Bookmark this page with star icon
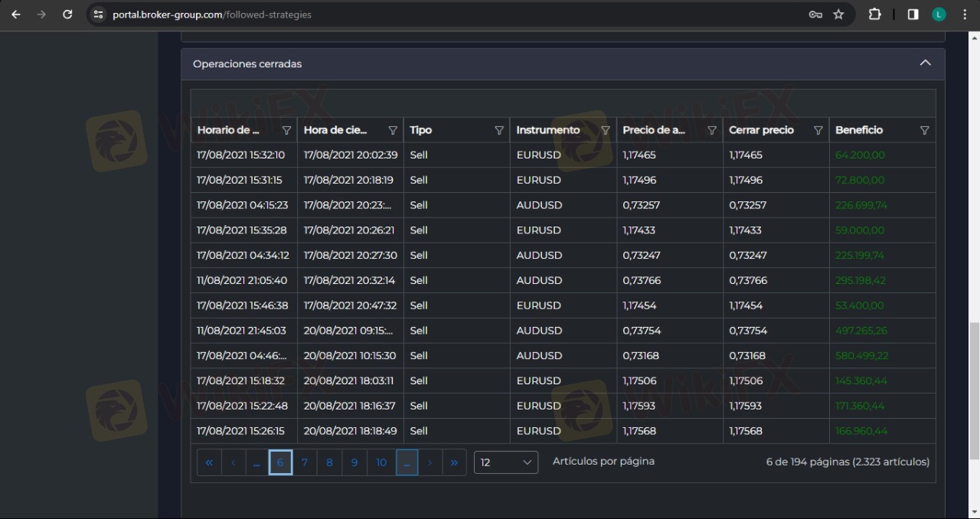The image size is (980, 519). pos(838,15)
